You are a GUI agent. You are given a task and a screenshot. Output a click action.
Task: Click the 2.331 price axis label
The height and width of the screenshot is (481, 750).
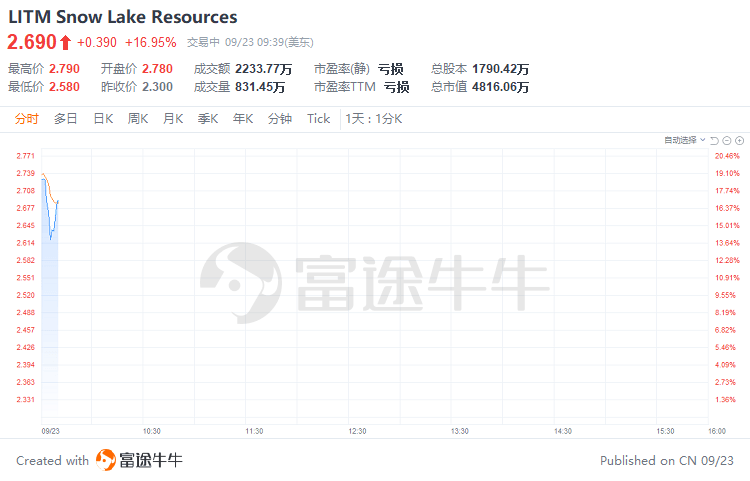point(26,399)
